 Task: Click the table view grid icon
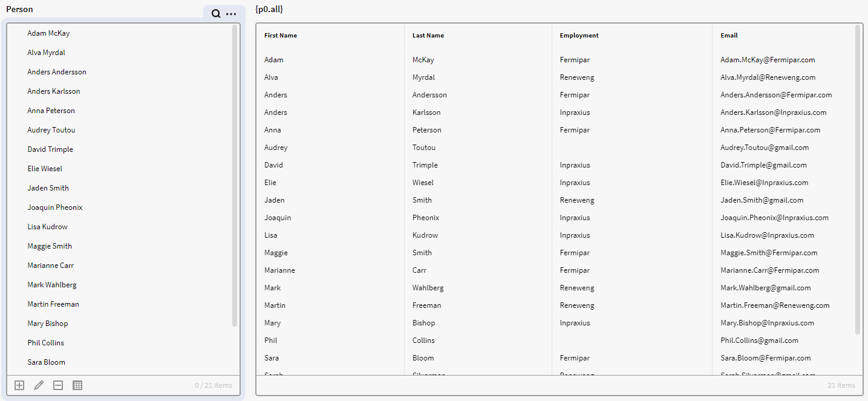click(77, 385)
